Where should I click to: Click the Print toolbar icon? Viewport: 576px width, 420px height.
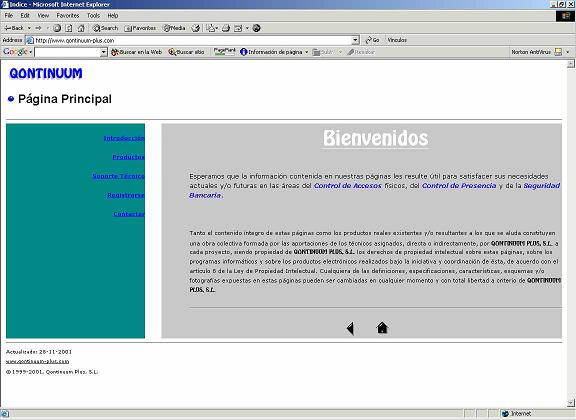tap(226, 28)
